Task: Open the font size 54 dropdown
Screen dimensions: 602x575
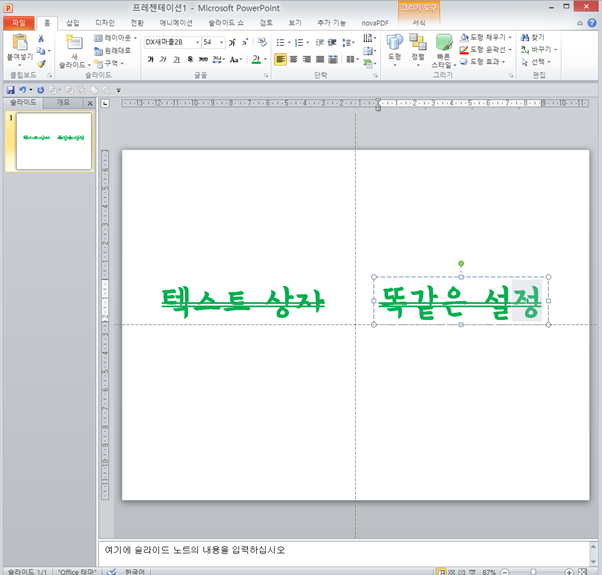Action: click(222, 42)
